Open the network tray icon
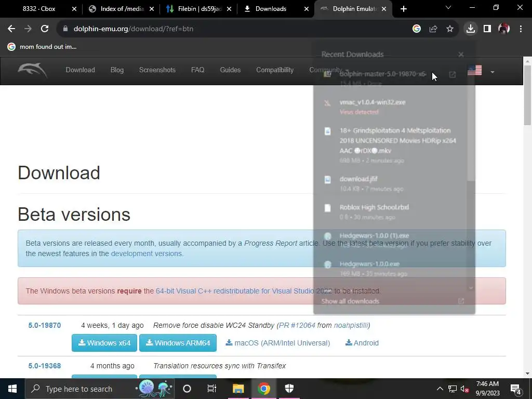 coord(453,389)
